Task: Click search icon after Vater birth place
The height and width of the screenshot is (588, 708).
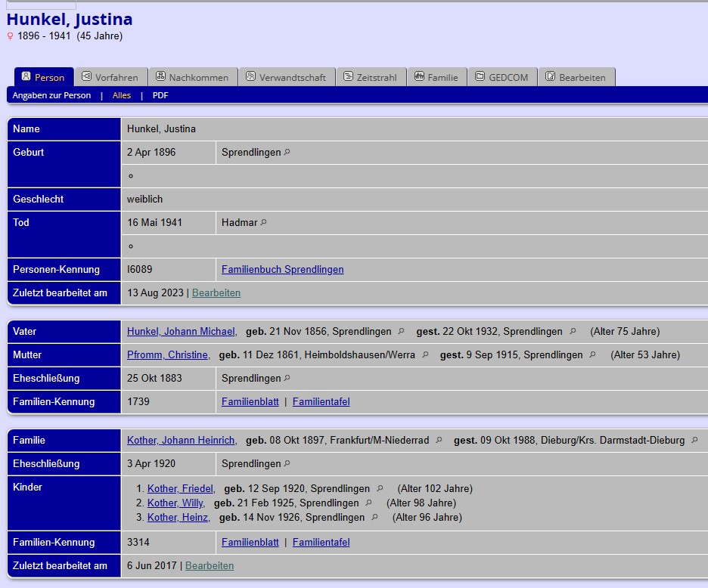Action: coord(401,331)
